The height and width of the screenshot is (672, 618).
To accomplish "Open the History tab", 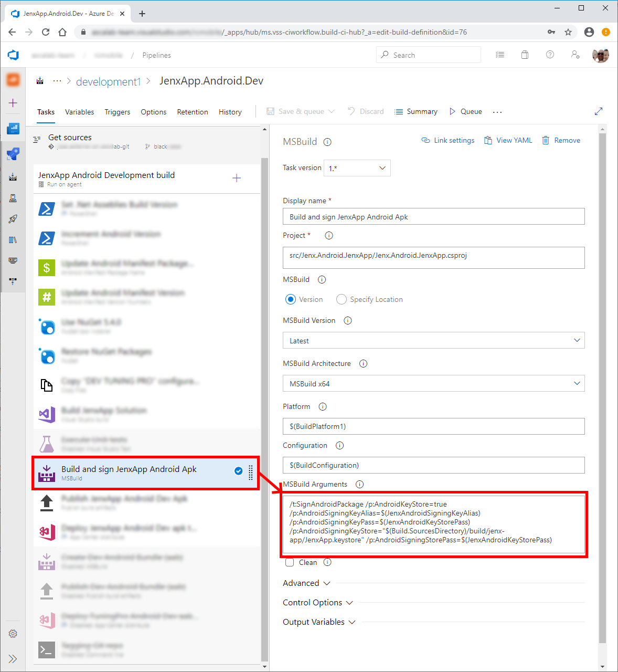I will [230, 112].
